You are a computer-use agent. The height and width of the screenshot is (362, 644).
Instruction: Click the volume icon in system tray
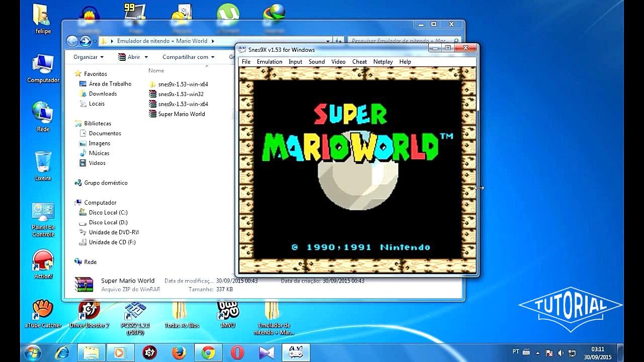tap(560, 353)
